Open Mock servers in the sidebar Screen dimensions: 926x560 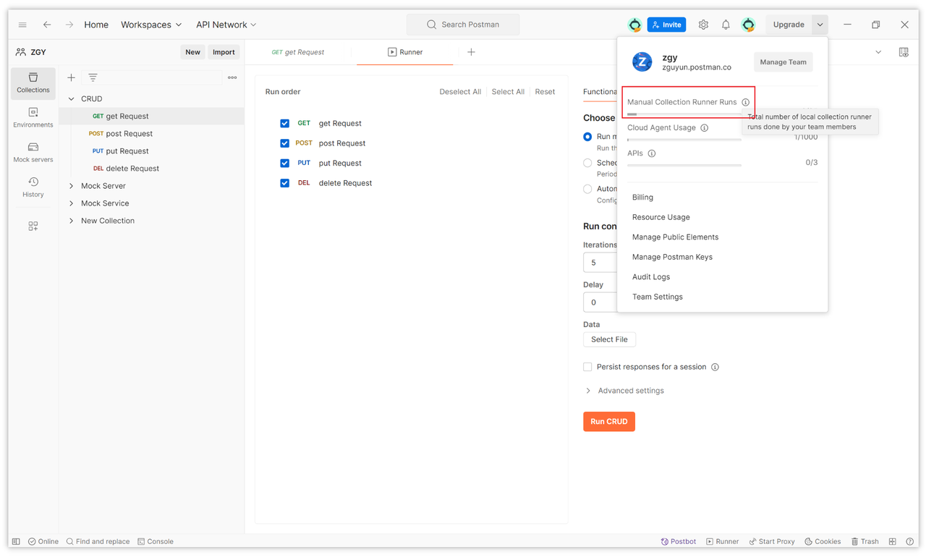33,152
